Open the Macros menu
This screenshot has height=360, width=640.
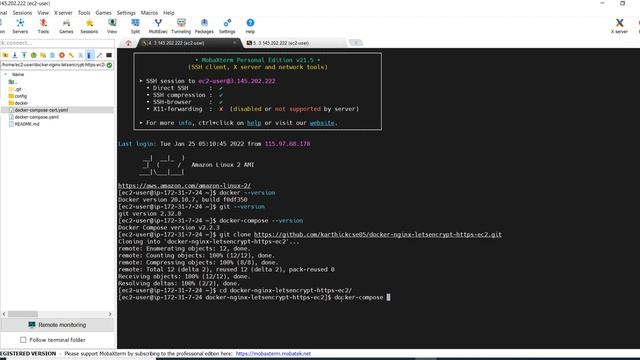149,13
